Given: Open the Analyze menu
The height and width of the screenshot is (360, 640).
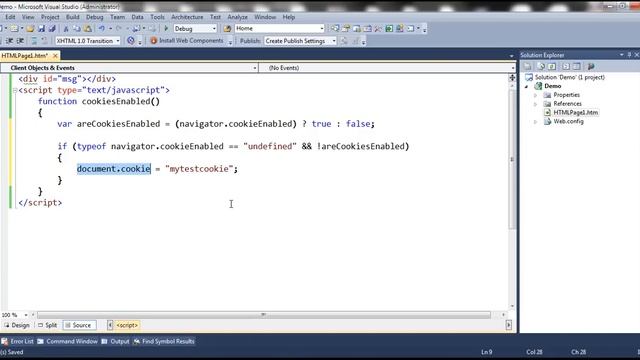Looking at the screenshot, I should tap(238, 17).
